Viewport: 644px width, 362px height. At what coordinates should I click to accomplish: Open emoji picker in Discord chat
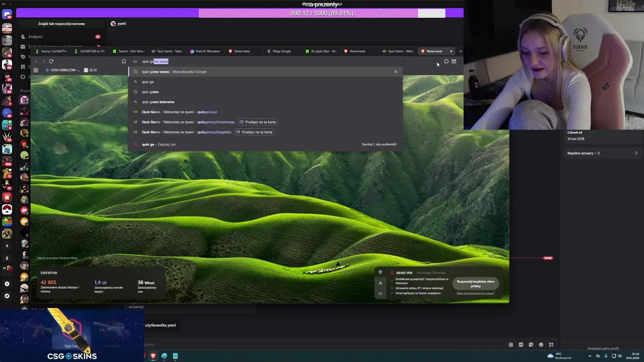[x=541, y=344]
